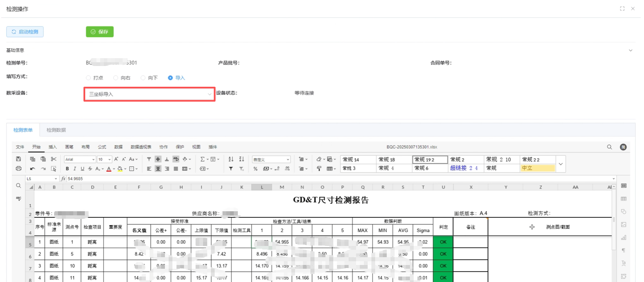Screen dimensions: 644x282
Task: Toggle wrap text
Action: (x=176, y=159)
